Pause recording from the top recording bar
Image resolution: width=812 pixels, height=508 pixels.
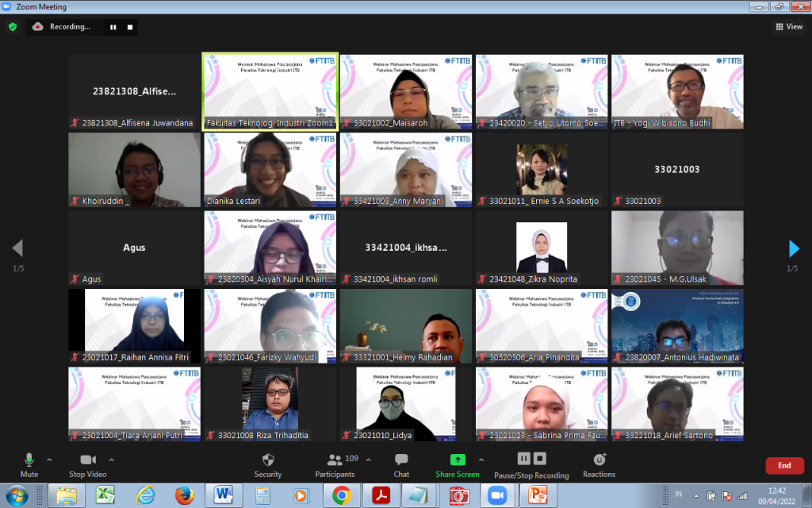coord(113,27)
